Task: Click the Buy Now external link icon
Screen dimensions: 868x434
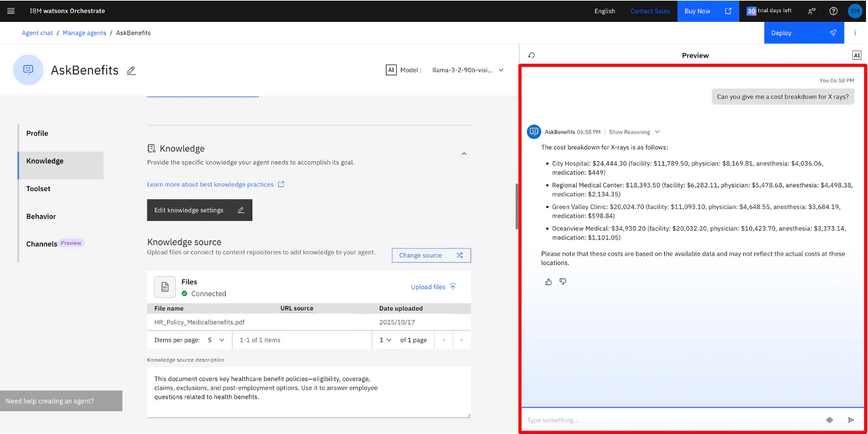Action: point(728,11)
